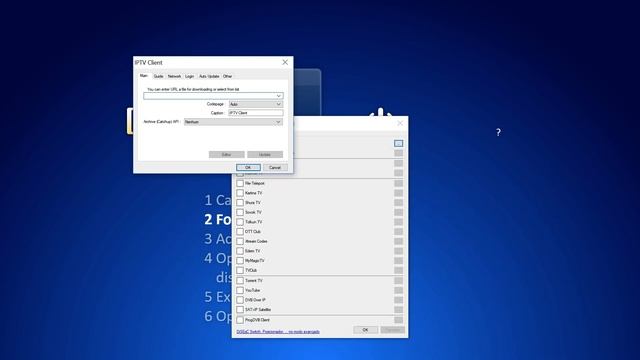Click the Editor button in IPTV Client
The height and width of the screenshot is (360, 640).
pyautogui.click(x=227, y=155)
